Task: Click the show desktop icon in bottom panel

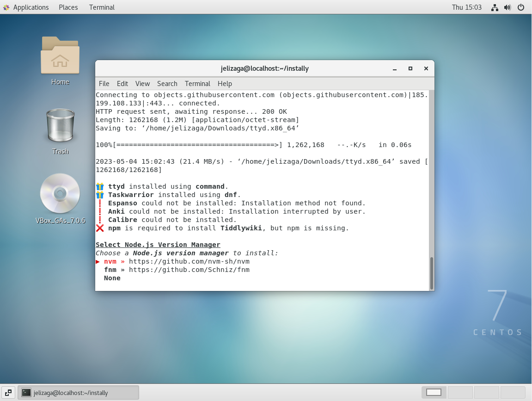Action: click(8, 393)
